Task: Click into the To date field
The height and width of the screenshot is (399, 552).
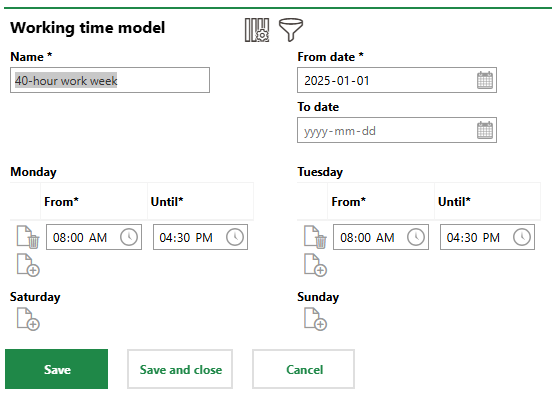Action: tap(397, 130)
